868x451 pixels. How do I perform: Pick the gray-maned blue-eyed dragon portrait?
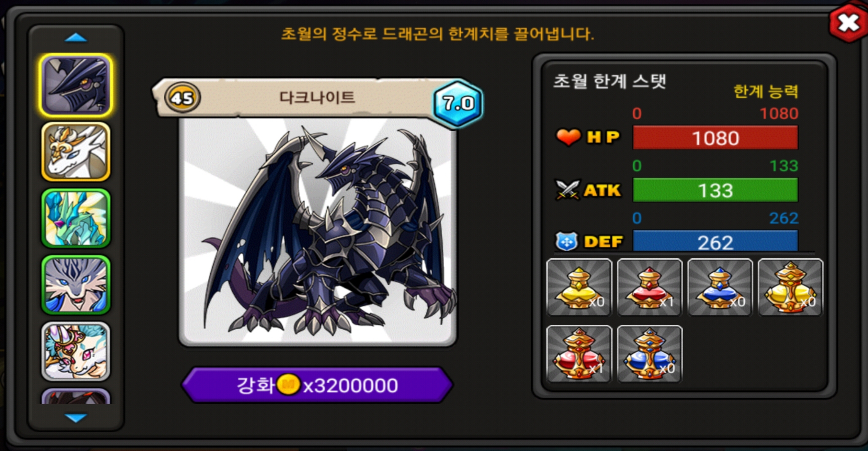76,285
